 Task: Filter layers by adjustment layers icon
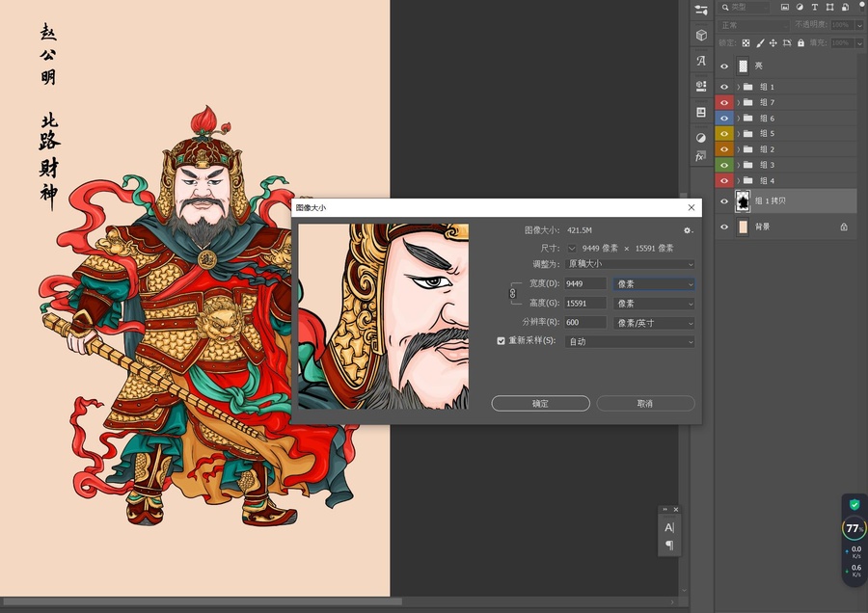tap(800, 7)
